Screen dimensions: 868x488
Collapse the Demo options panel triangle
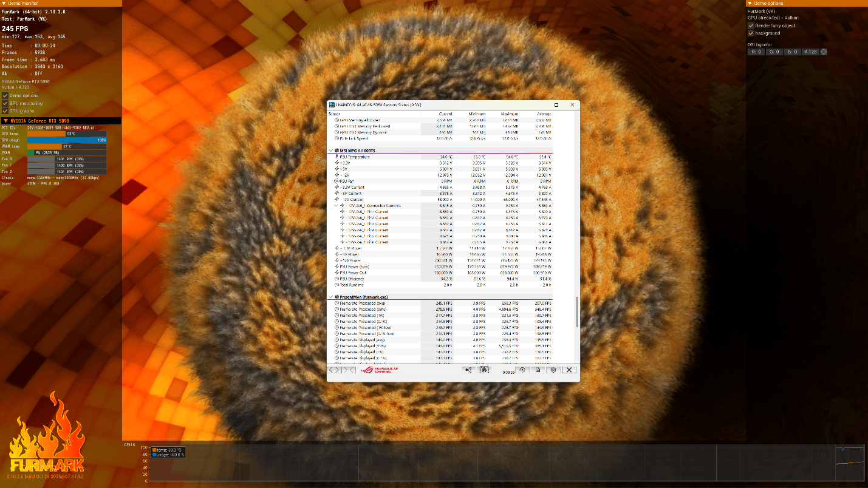(750, 4)
